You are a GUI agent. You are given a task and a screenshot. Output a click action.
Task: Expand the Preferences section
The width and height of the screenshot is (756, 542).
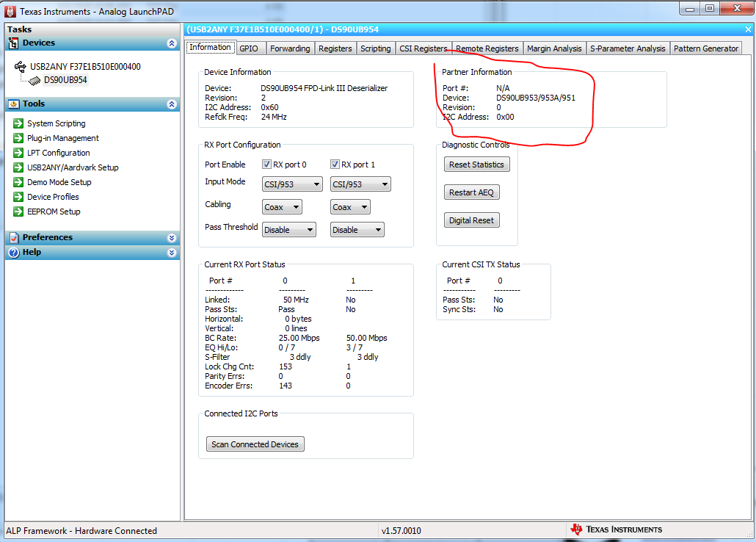[x=172, y=238]
